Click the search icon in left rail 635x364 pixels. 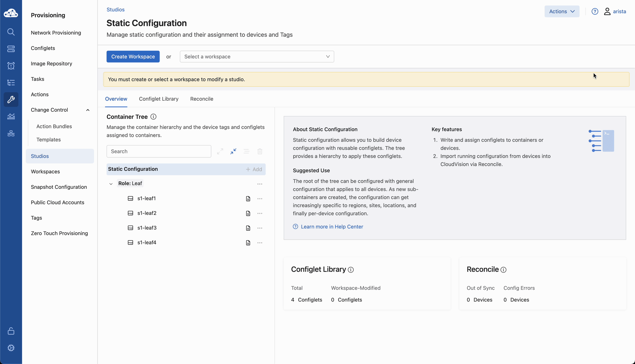(x=11, y=32)
